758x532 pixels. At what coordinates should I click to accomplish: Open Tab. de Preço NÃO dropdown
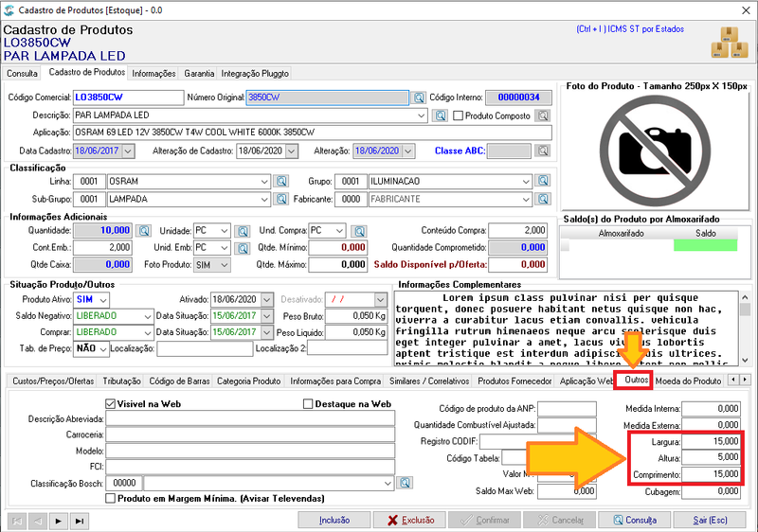pos(103,348)
